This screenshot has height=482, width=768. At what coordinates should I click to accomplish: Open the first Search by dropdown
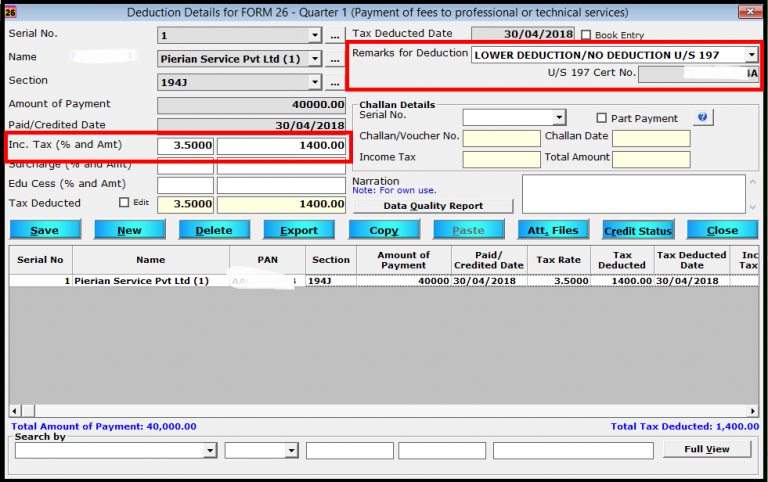coord(210,450)
